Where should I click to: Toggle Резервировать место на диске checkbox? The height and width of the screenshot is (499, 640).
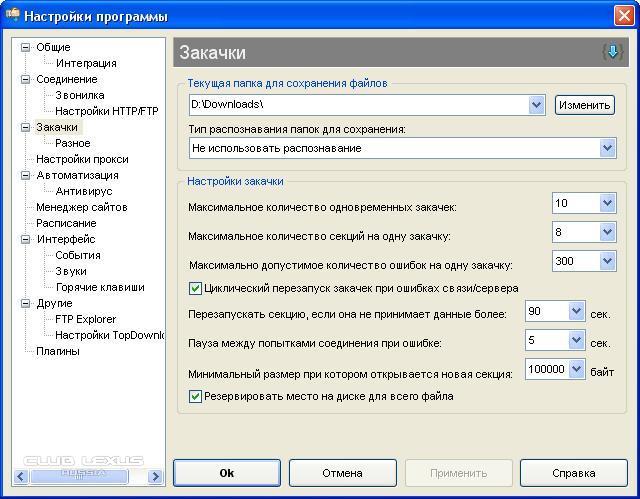tap(196, 396)
